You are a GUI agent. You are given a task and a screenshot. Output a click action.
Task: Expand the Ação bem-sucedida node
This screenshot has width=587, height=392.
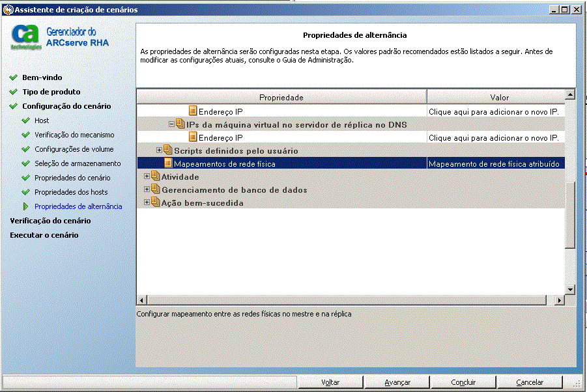coord(147,203)
